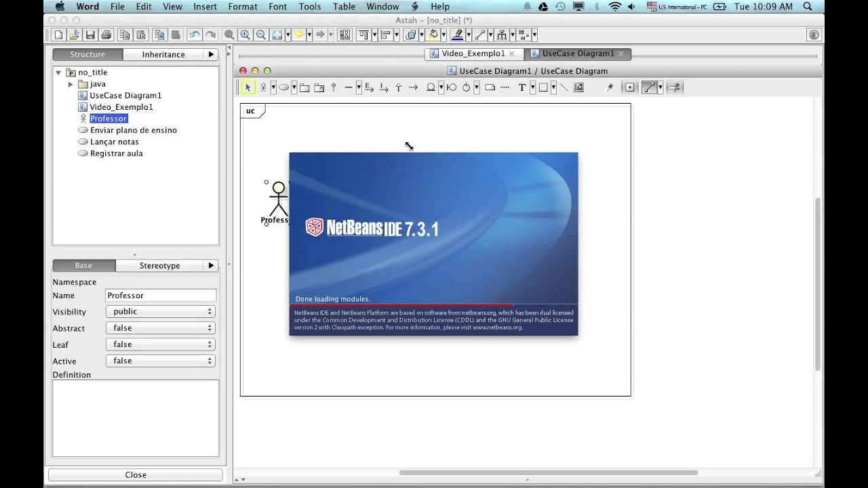Switch to the Video_Exemplo1 diagram tab

[473, 54]
